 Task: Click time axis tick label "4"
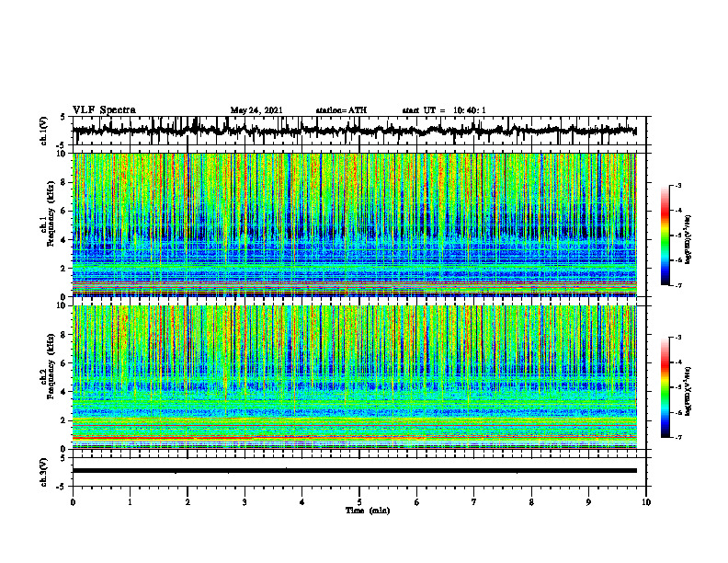pos(302,502)
